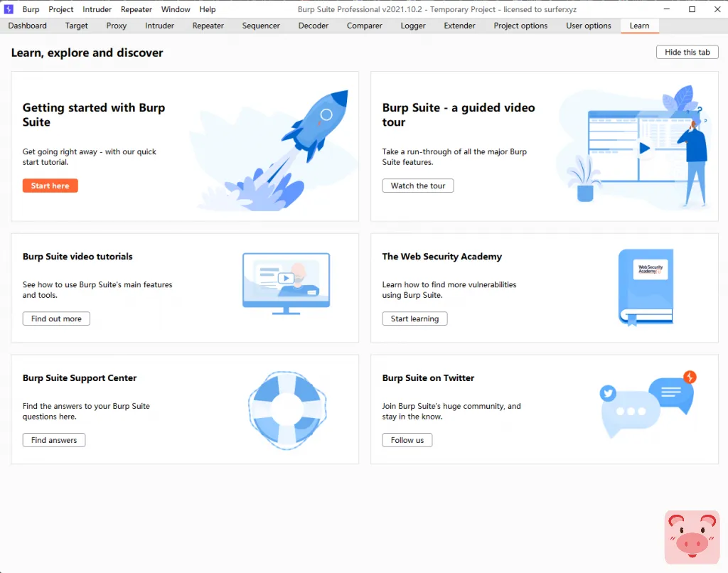
Task: Switch to the Repeater tab
Action: click(x=208, y=26)
